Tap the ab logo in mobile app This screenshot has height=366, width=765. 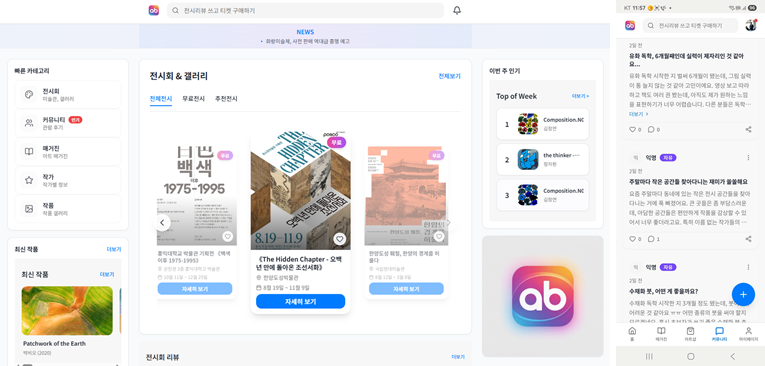tap(630, 25)
